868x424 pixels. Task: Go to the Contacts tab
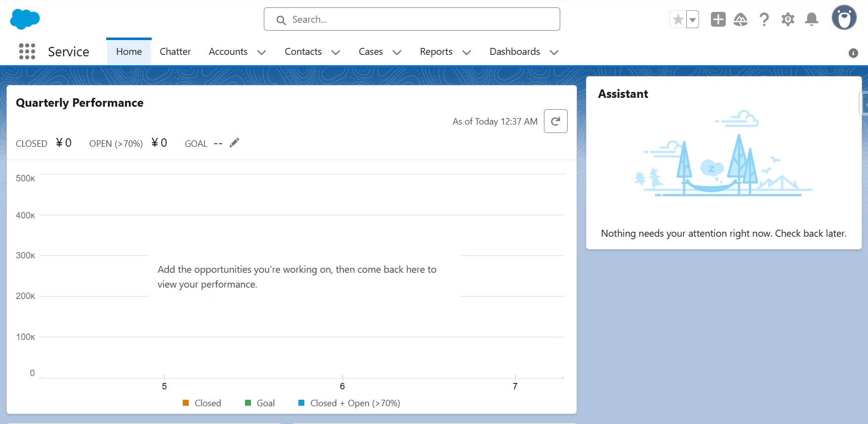[x=303, y=51]
